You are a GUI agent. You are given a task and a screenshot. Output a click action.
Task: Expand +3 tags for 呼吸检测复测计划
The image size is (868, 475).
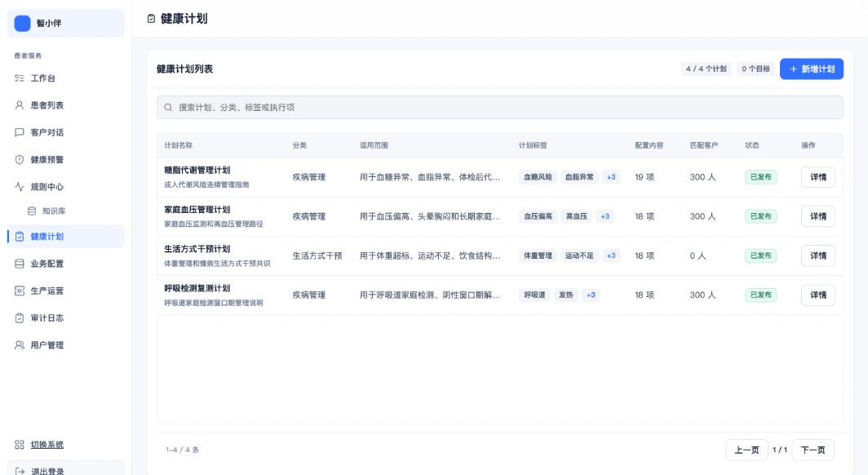(591, 295)
